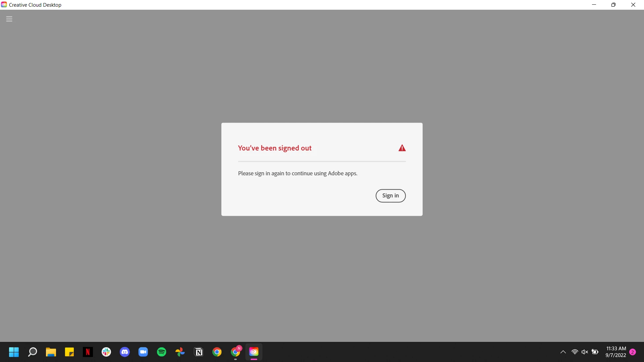Open the notification badge showing 2
The height and width of the screenshot is (362, 644).
click(633, 352)
